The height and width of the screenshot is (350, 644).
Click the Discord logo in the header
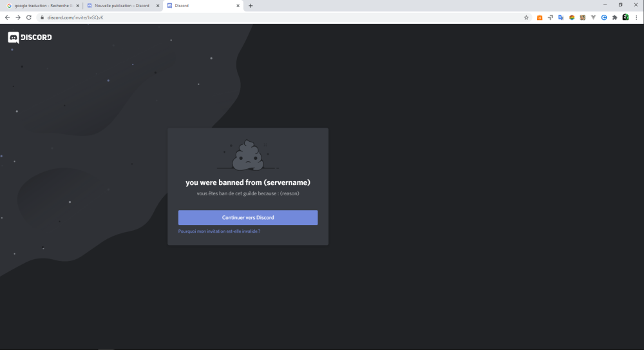30,37
